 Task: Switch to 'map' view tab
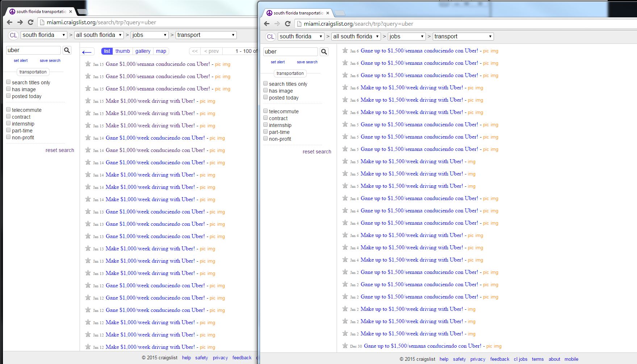pyautogui.click(x=161, y=51)
